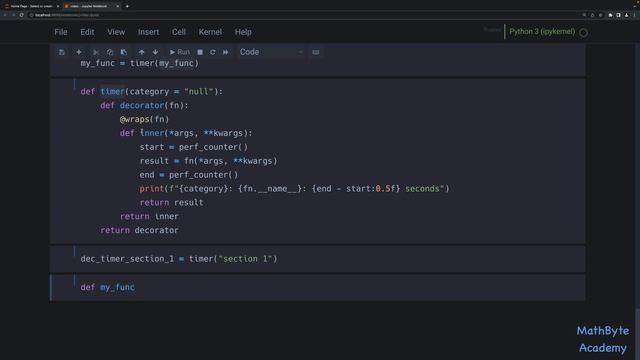Open the cell type Code dropdown
The width and height of the screenshot is (640, 360).
(x=271, y=52)
